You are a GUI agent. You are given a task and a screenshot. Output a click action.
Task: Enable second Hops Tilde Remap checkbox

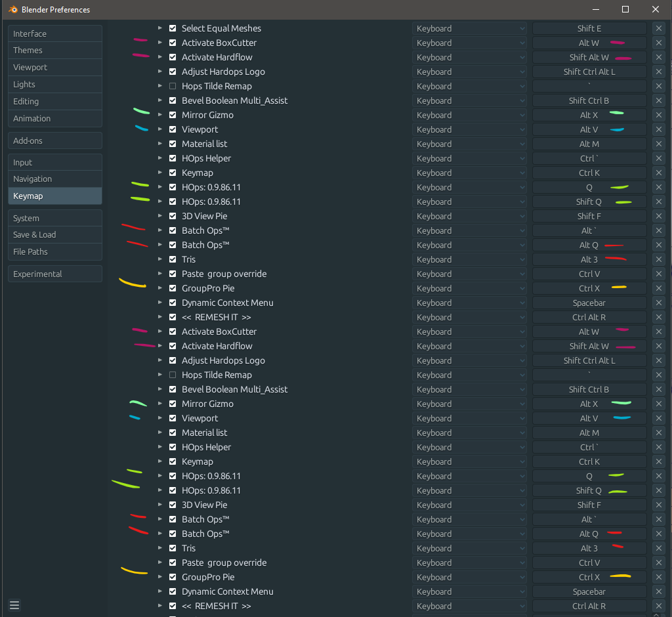pos(173,375)
